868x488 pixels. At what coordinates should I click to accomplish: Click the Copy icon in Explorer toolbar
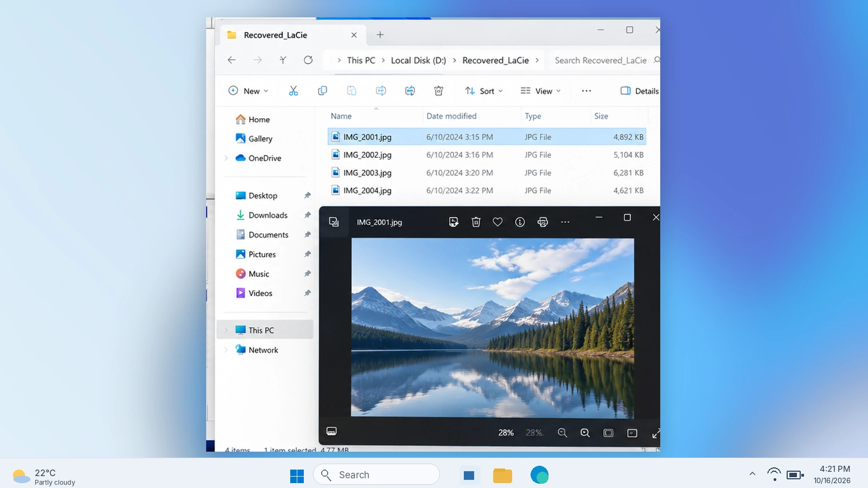tap(322, 91)
